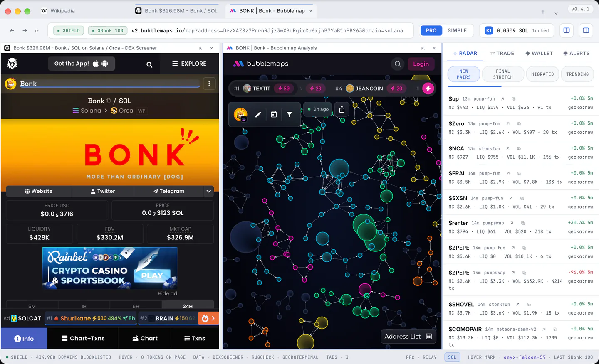Copy the $SHOVEL token address
599x364 pixels.
tap(529, 305)
